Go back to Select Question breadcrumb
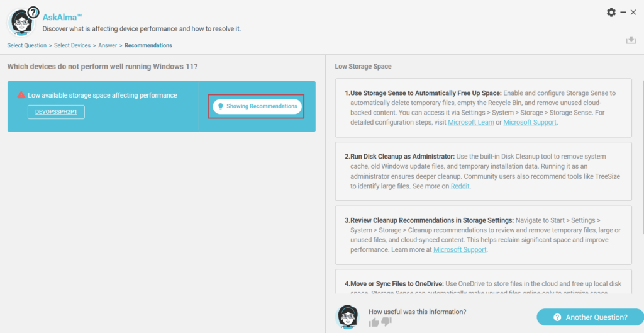 pyautogui.click(x=27, y=45)
